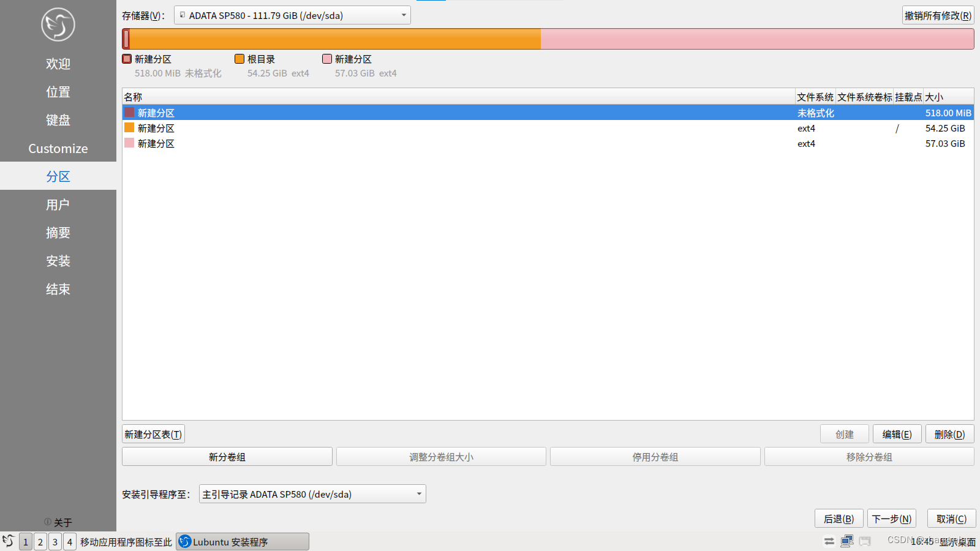Click the 位置 step in the sidebar
Screen dimensions: 980x551
(x=58, y=92)
